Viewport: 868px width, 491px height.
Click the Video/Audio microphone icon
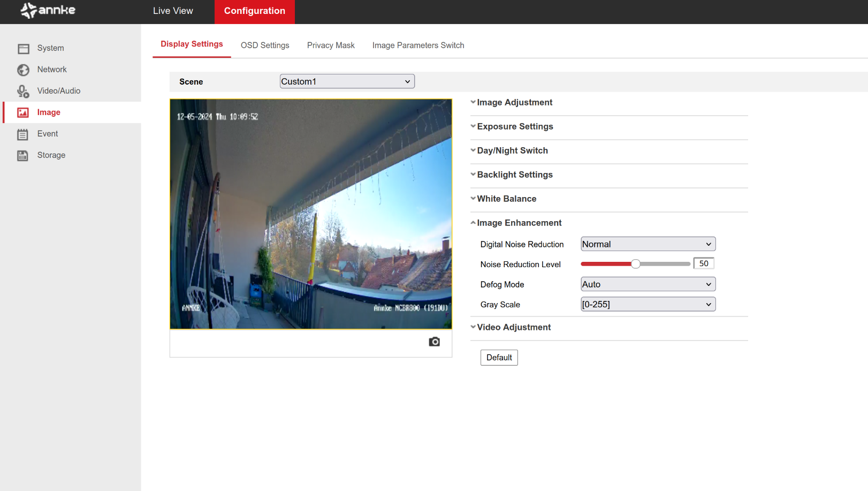[23, 92]
